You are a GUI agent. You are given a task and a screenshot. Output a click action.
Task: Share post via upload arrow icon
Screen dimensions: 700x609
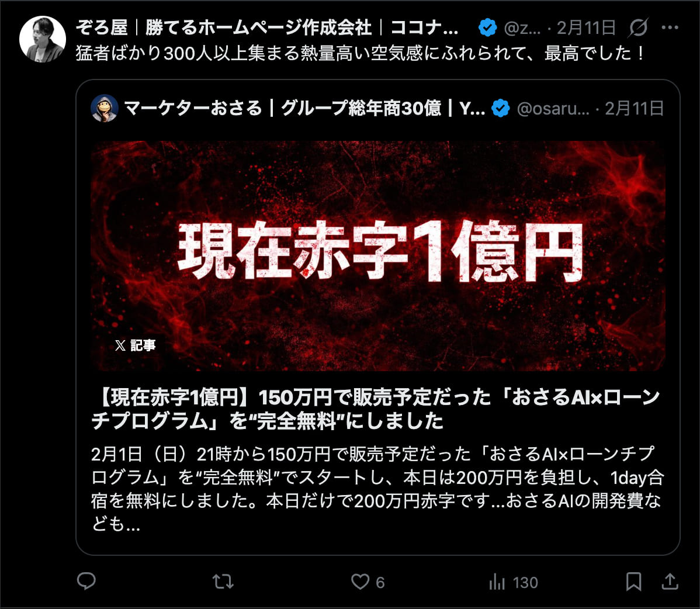coord(670,581)
